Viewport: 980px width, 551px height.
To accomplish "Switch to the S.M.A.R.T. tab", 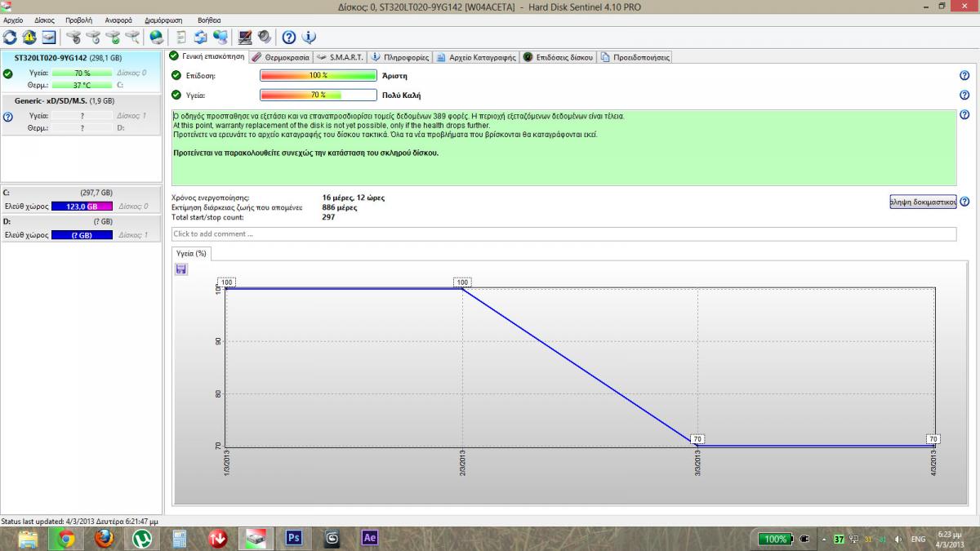I will point(340,57).
